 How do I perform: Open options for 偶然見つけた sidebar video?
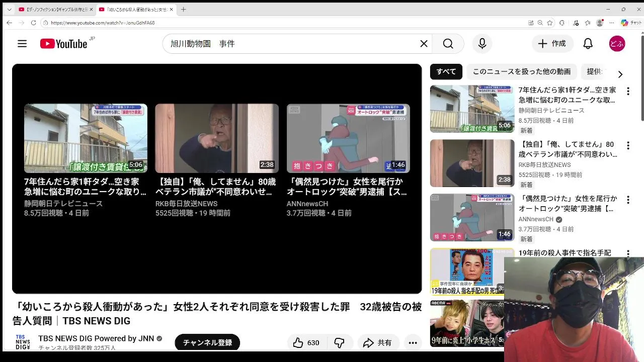coord(627,200)
